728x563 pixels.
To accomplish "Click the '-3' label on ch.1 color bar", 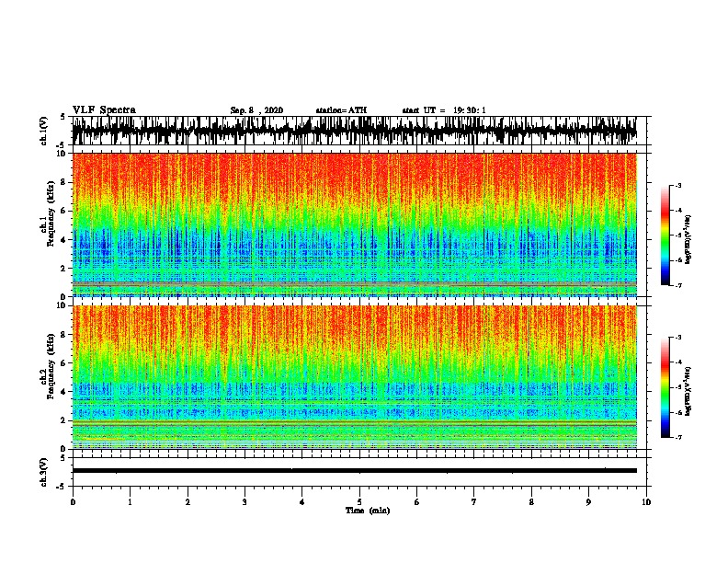I will pyautogui.click(x=677, y=185).
